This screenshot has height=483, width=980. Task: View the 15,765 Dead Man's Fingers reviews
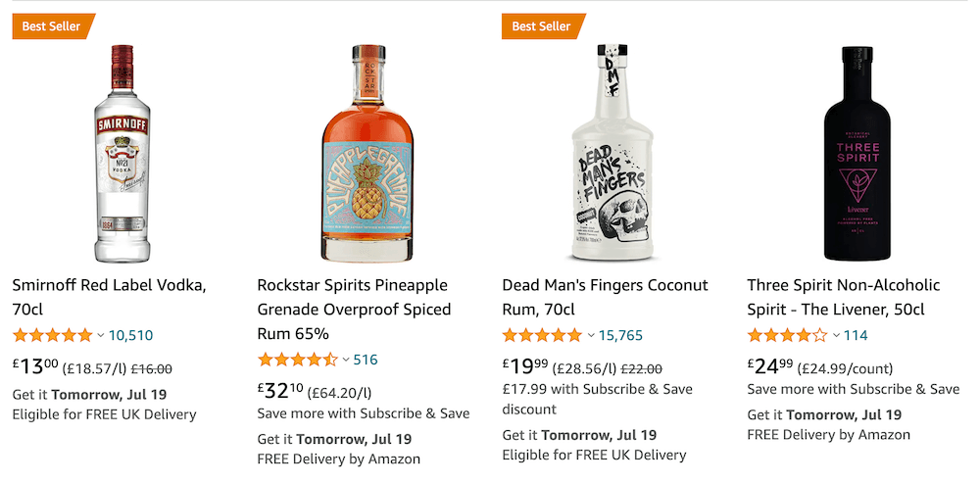point(620,335)
